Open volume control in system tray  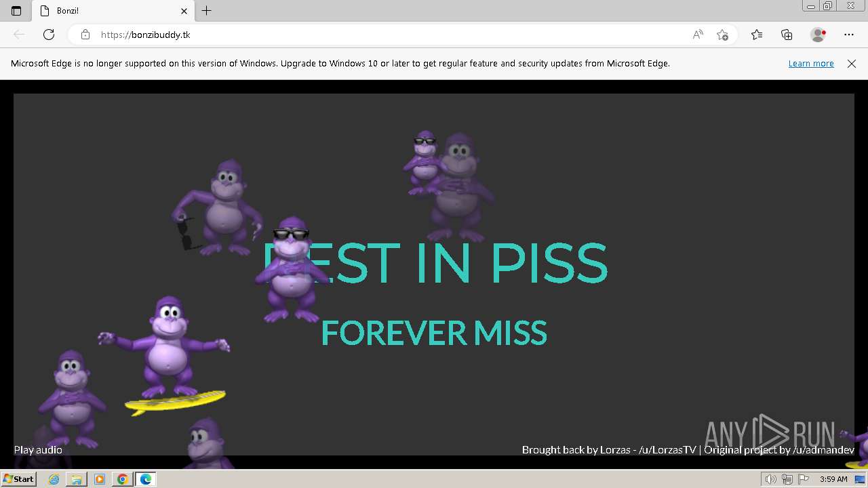(x=771, y=479)
